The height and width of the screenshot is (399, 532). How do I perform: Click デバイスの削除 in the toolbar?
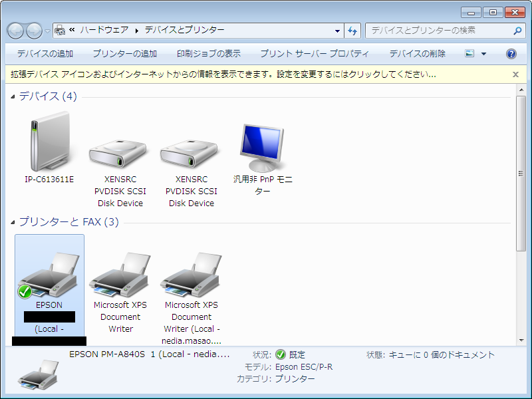[x=418, y=54]
